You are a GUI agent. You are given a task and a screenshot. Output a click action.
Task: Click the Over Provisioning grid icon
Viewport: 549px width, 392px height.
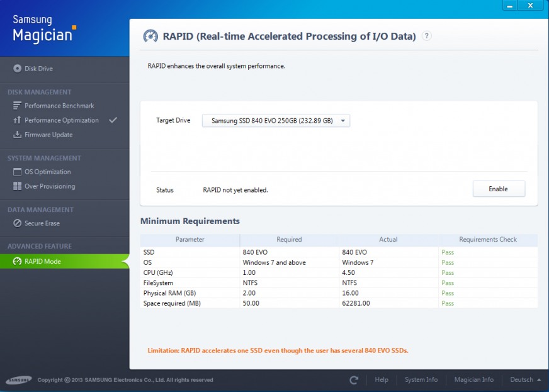pos(18,186)
